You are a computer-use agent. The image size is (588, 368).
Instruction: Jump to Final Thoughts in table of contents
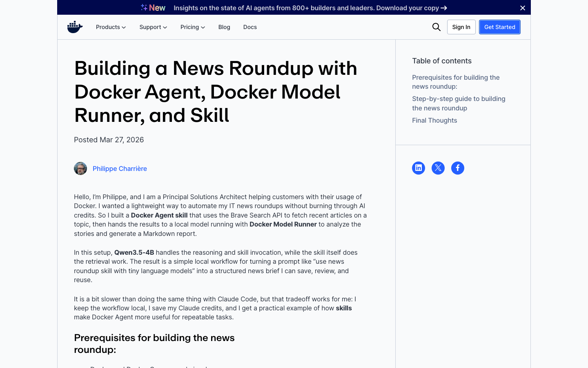[434, 120]
